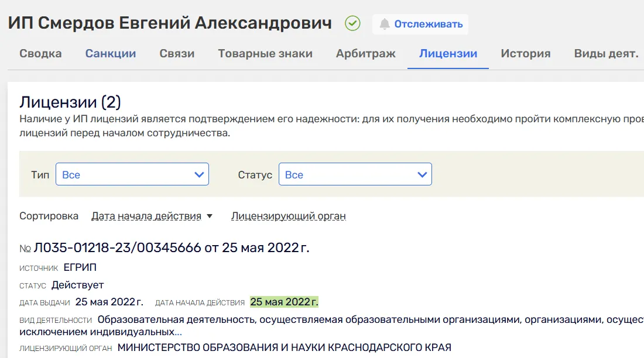Screen dimensions: 644x358
Task: Click the Действует status value
Action: coord(78,285)
